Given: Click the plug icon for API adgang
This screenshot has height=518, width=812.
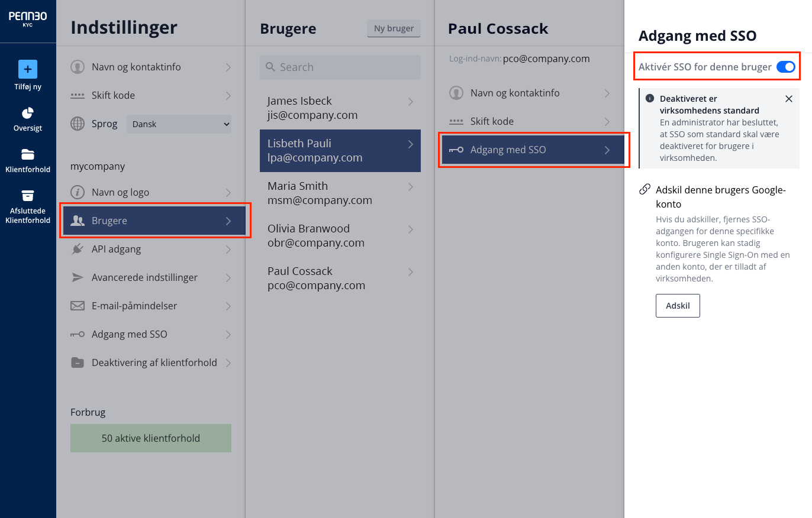Looking at the screenshot, I should coord(78,249).
